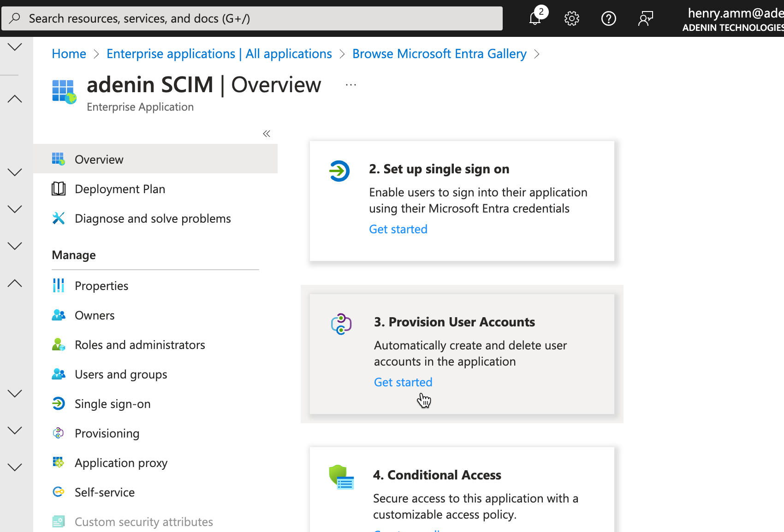Open the notifications bell icon
The image size is (784, 532).
[535, 18]
